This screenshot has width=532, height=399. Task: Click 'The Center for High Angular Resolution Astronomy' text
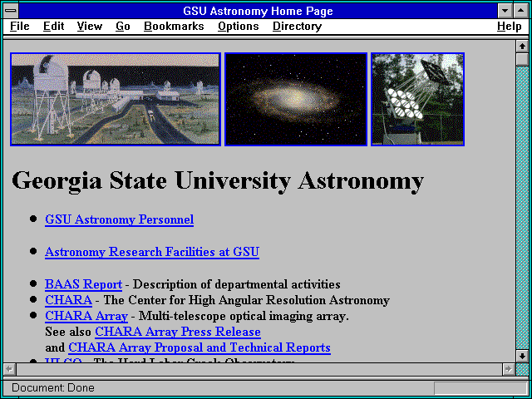coord(246,300)
